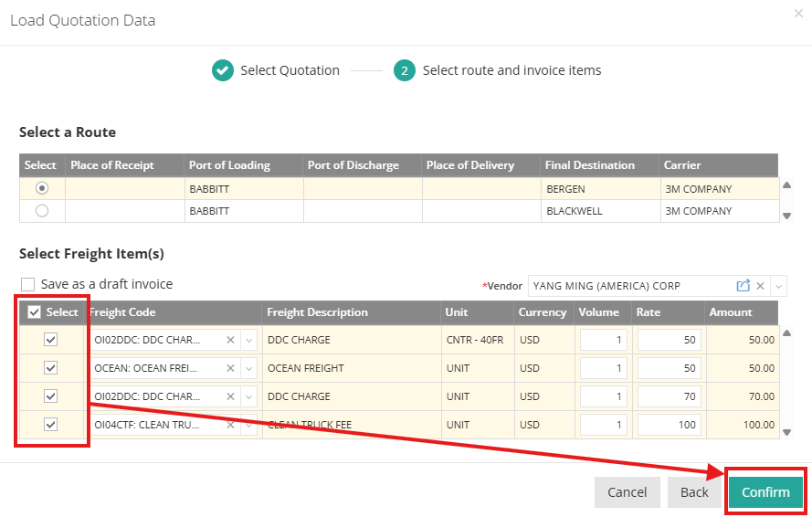Viewport: 812px width, 517px height.
Task: Expand the Vendor dropdown list
Action: [778, 286]
